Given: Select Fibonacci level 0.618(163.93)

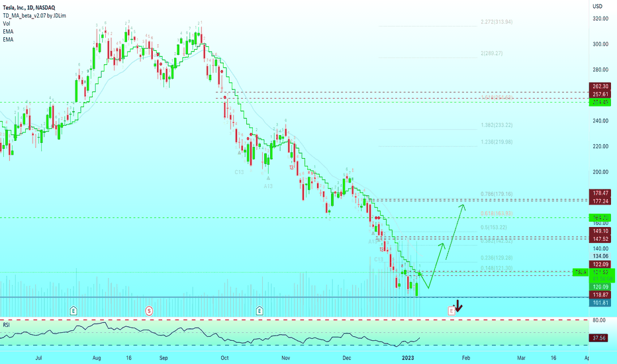Looking at the screenshot, I should [x=497, y=213].
